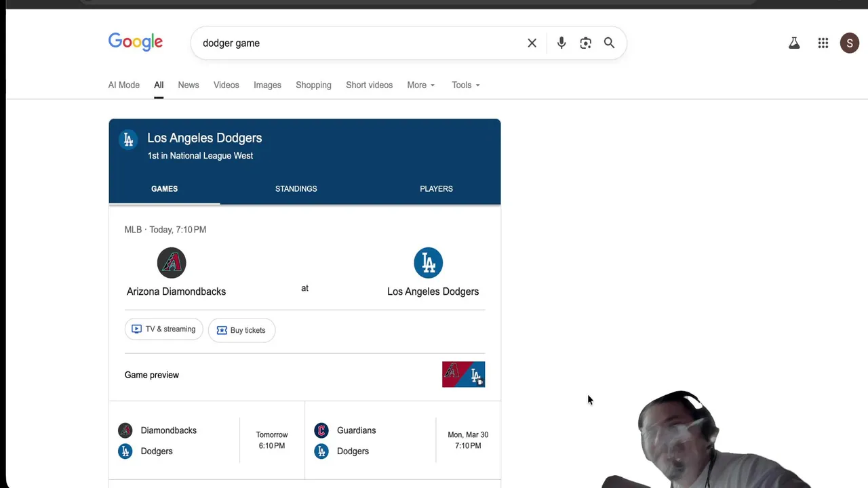Click the magnifying glass search icon
868x488 pixels.
click(610, 43)
